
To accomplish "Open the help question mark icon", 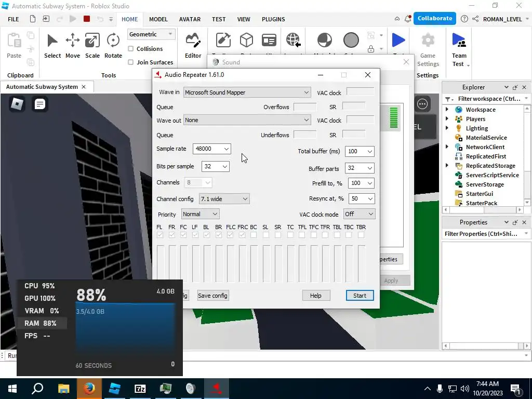I will (464, 19).
